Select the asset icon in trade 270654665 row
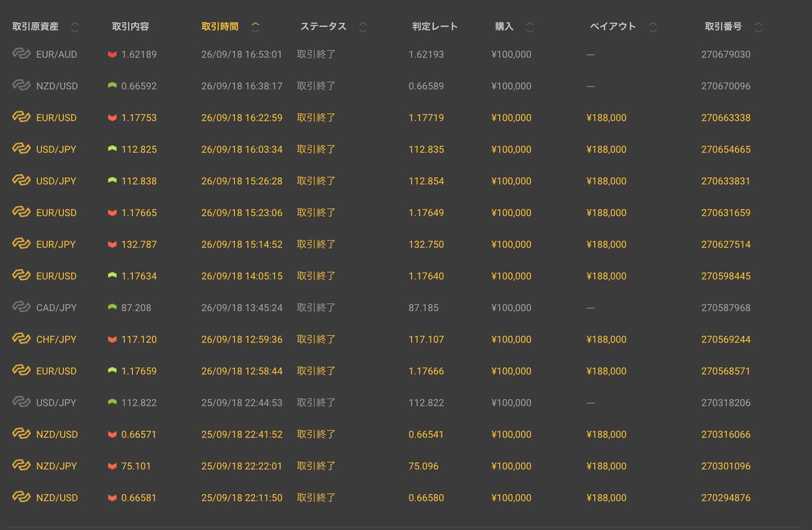The height and width of the screenshot is (530, 812). 21,149
